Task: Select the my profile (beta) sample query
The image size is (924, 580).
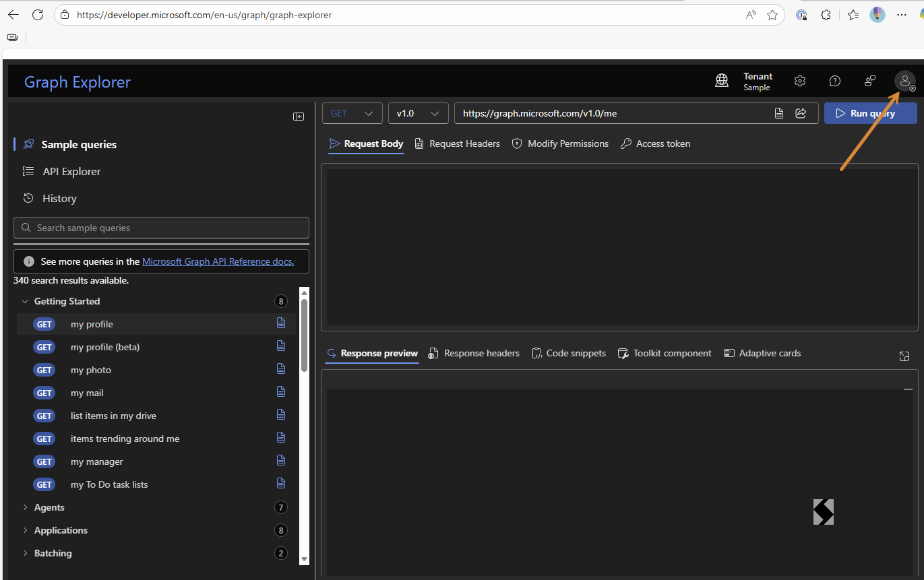Action: [x=156, y=347]
